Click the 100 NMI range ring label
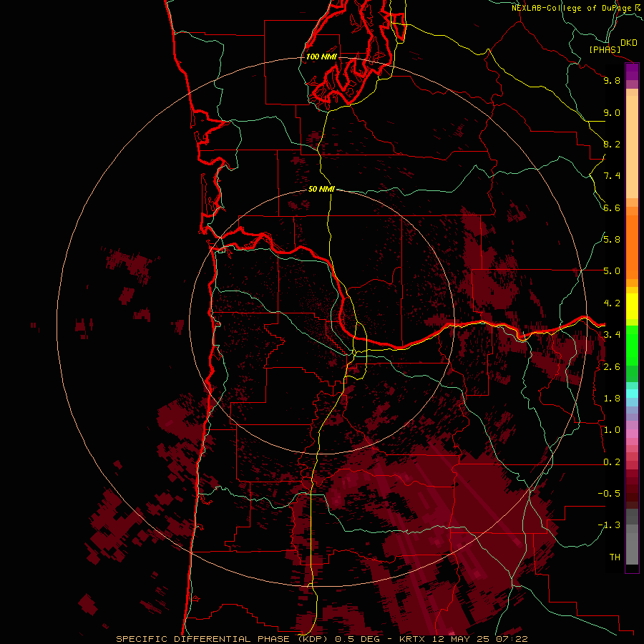The width and height of the screenshot is (644, 644). point(321,57)
